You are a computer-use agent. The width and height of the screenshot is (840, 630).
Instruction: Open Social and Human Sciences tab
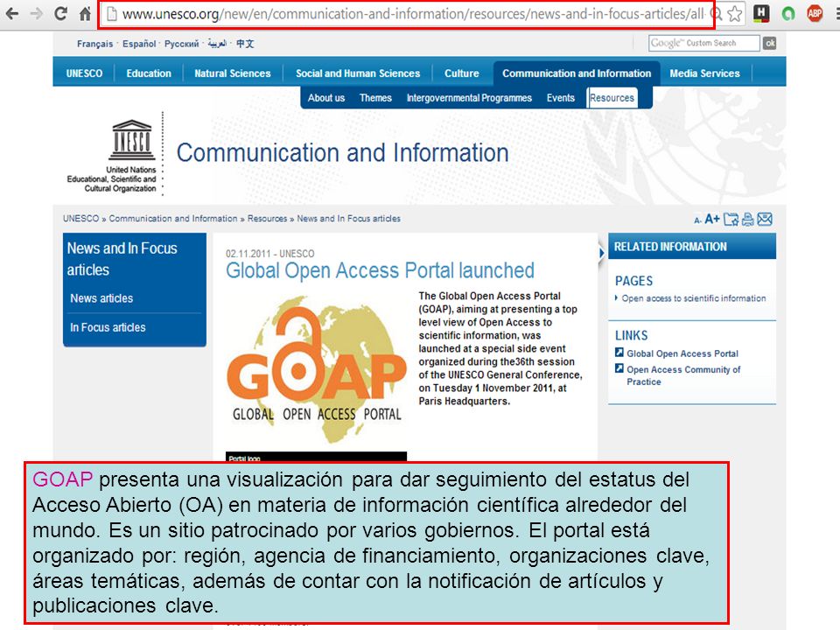coord(358,73)
